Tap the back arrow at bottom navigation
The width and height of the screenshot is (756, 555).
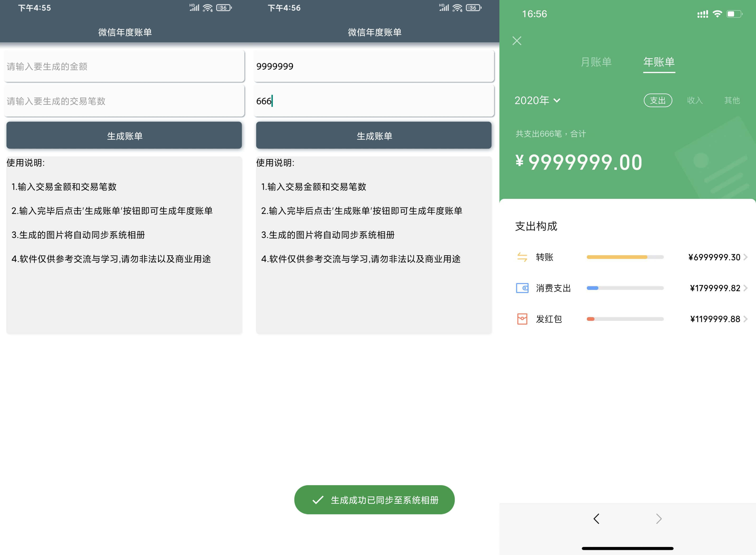click(596, 519)
